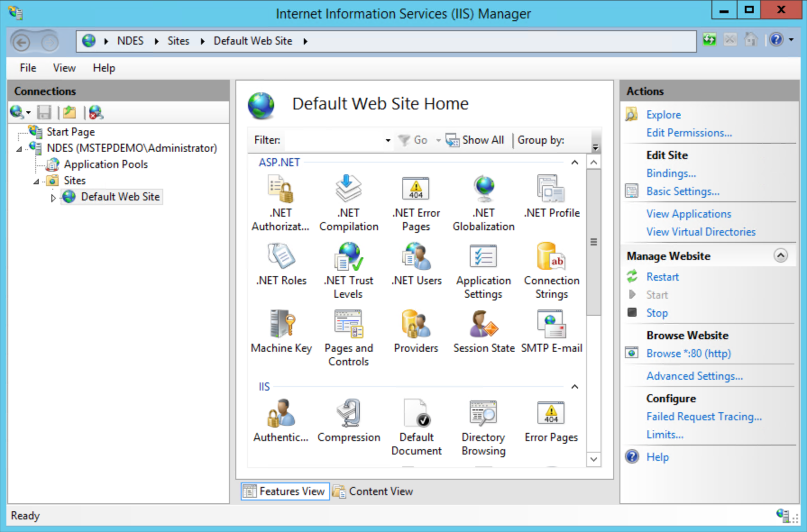The image size is (807, 532).
Task: Open the Providers feature
Action: coord(416,332)
